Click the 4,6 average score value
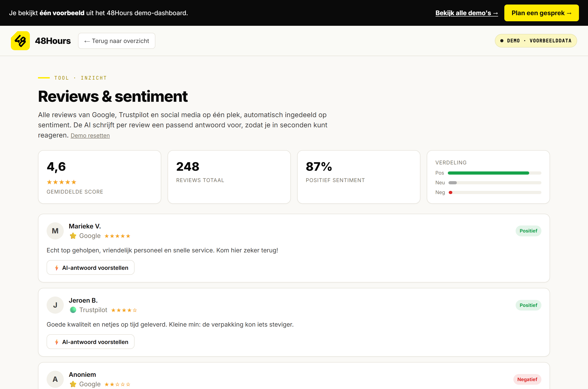Viewport: 588px width, 389px height. click(56, 166)
